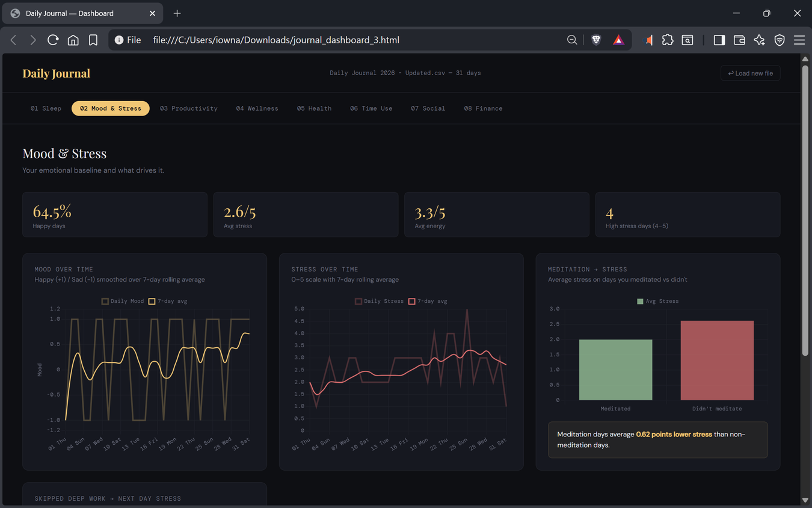Click the green Meditated bar
The height and width of the screenshot is (508, 812).
point(615,370)
